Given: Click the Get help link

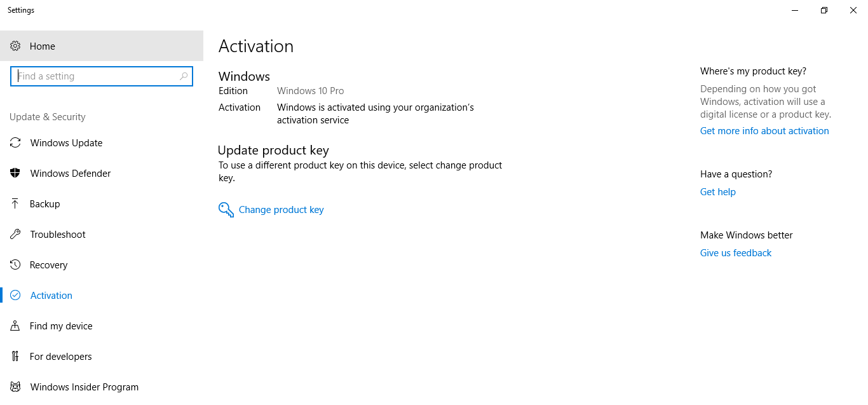Looking at the screenshot, I should [718, 192].
